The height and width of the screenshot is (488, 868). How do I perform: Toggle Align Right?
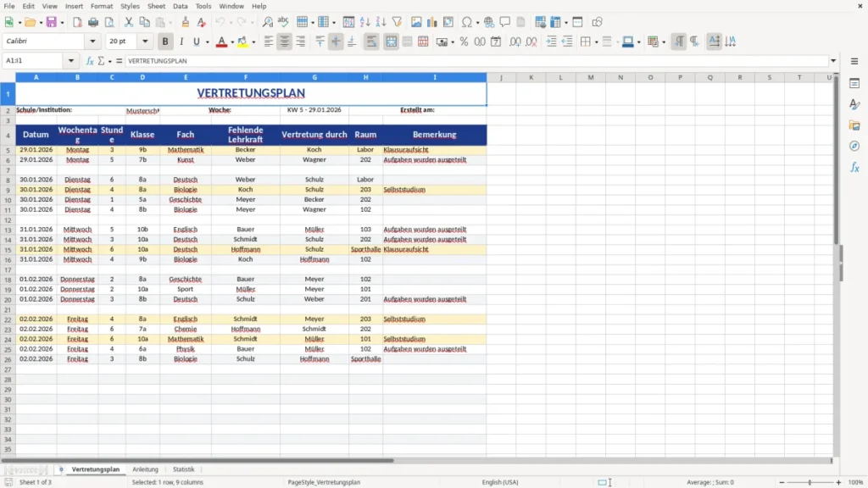(x=301, y=42)
